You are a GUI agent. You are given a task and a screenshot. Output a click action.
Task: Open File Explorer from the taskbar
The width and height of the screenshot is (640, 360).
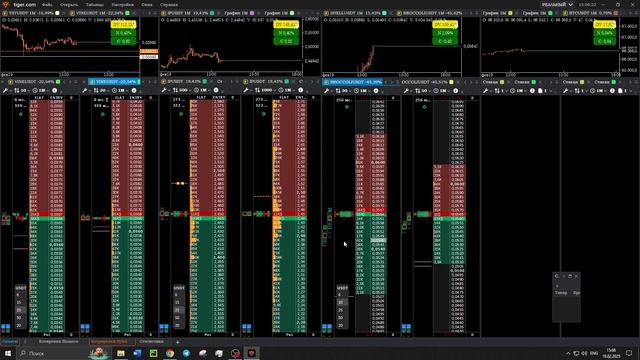tap(121, 353)
